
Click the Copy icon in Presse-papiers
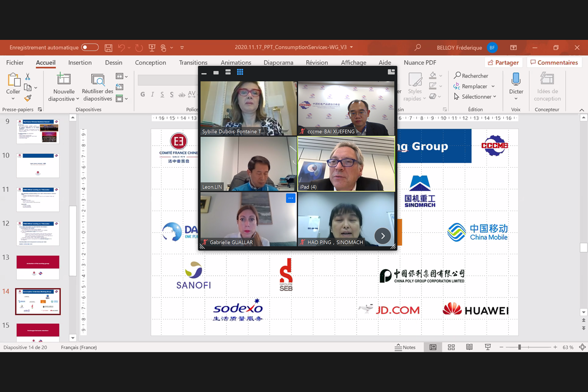(x=28, y=88)
